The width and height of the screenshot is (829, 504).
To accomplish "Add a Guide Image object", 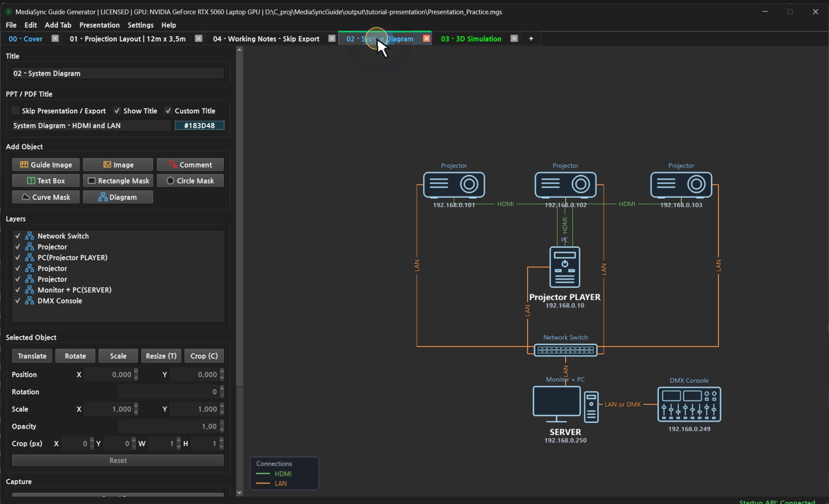I will coord(46,165).
